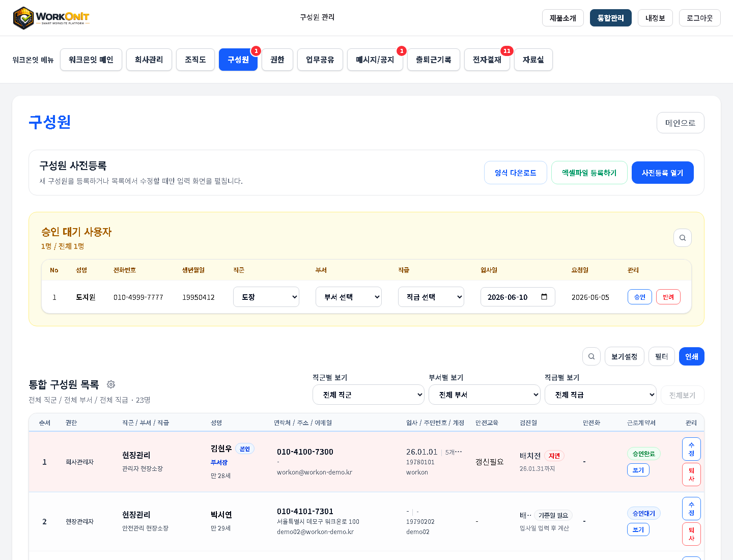Click the 승인대기 status badge
This screenshot has height=560, width=733.
(644, 513)
